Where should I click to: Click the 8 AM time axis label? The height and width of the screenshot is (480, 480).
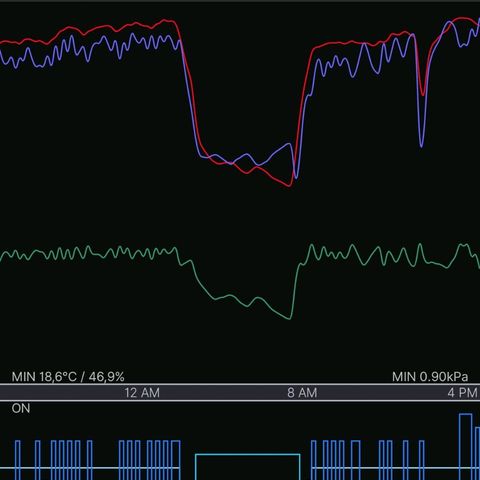point(302,393)
